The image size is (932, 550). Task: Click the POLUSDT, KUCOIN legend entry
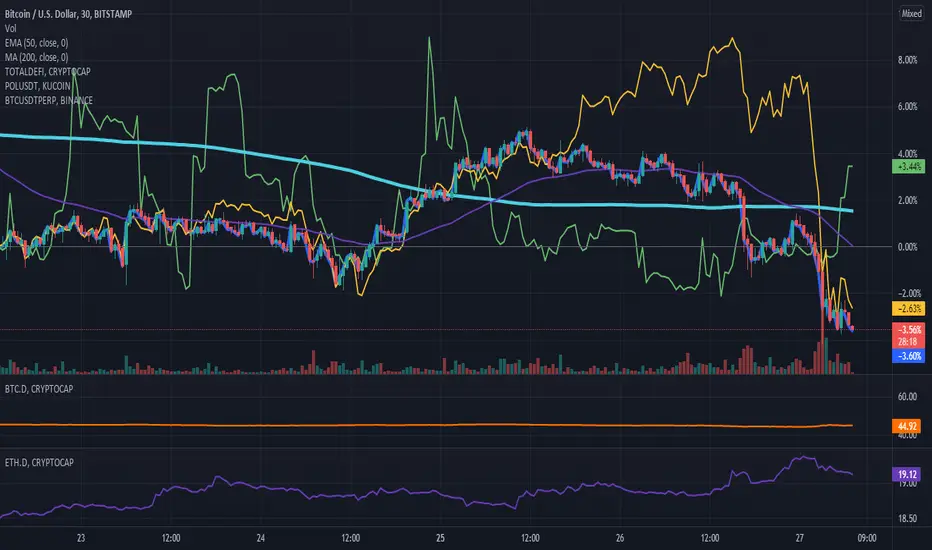[37, 86]
